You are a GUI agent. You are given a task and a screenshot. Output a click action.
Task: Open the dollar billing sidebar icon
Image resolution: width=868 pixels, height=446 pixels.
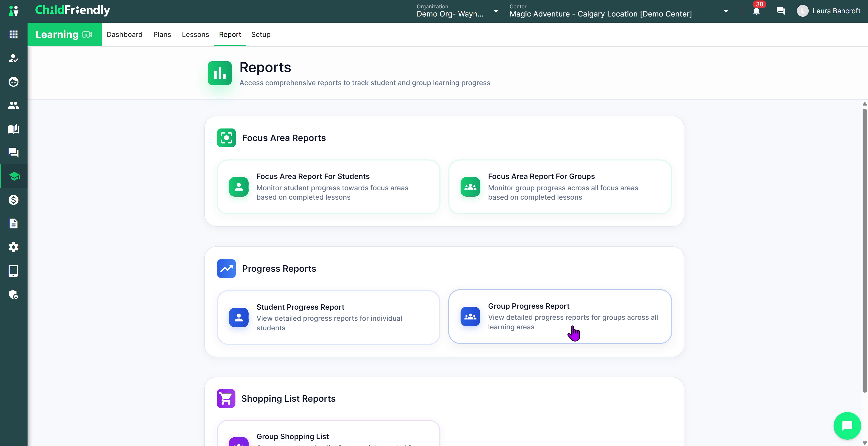(x=14, y=200)
